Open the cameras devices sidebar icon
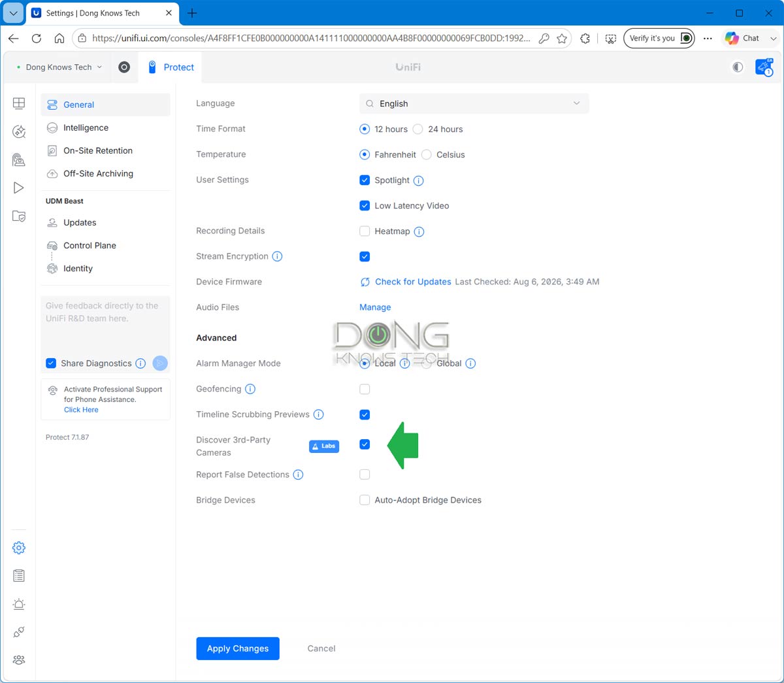Screen dimensions: 784x683 click(x=19, y=159)
